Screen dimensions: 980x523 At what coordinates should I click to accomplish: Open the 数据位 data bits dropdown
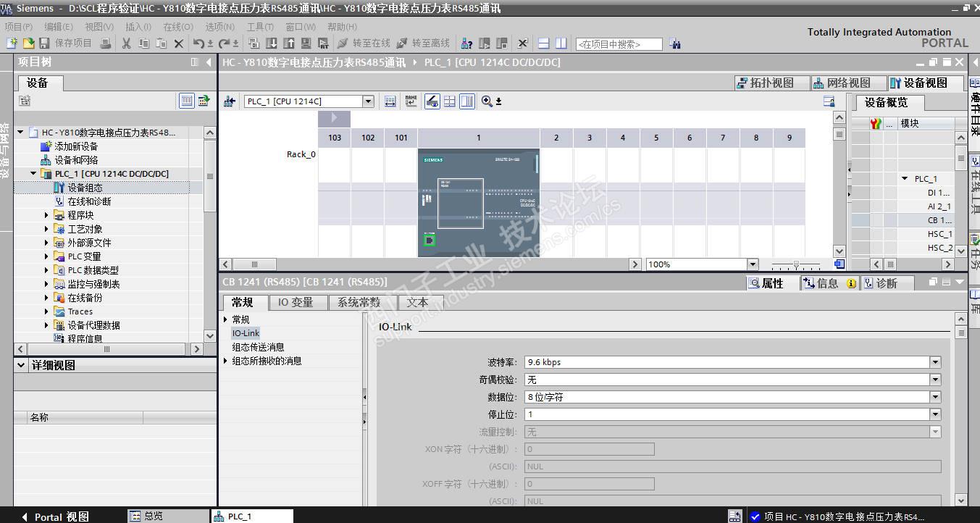pyautogui.click(x=935, y=397)
